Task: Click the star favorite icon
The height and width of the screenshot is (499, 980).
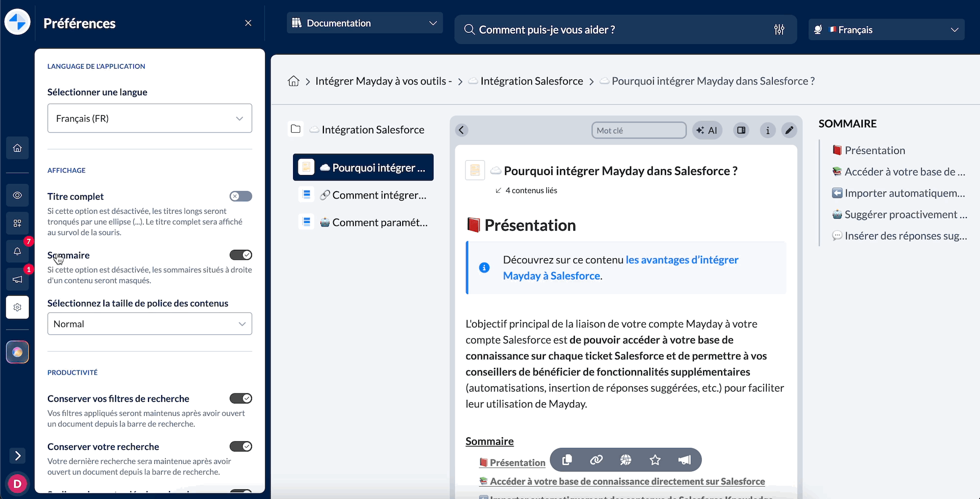Action: [x=655, y=460]
